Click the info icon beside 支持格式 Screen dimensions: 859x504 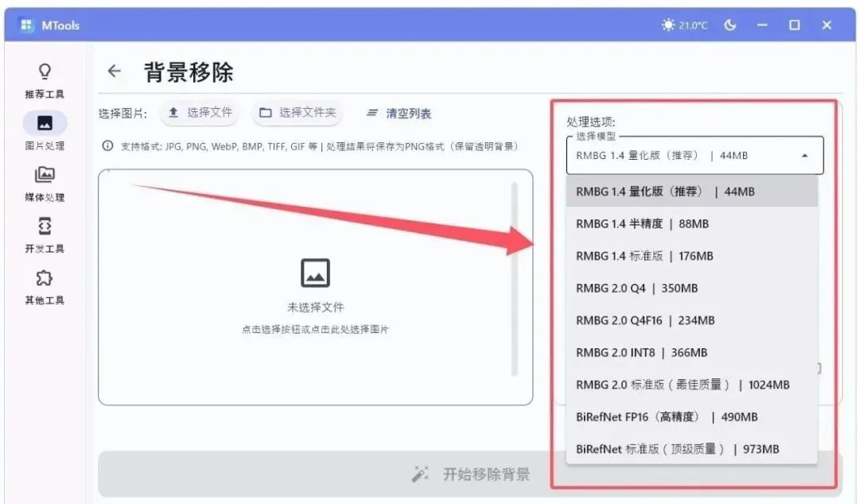108,145
